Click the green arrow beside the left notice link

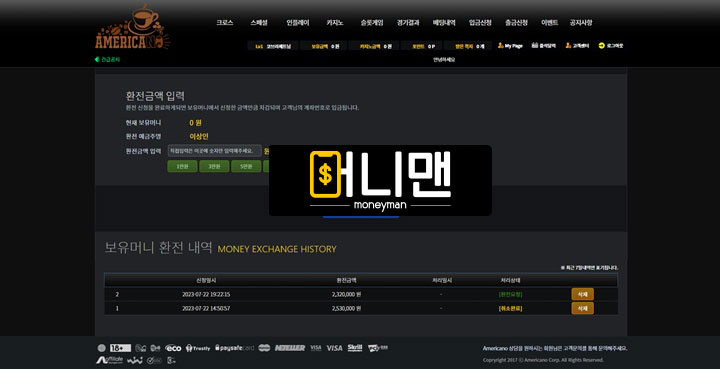click(97, 59)
